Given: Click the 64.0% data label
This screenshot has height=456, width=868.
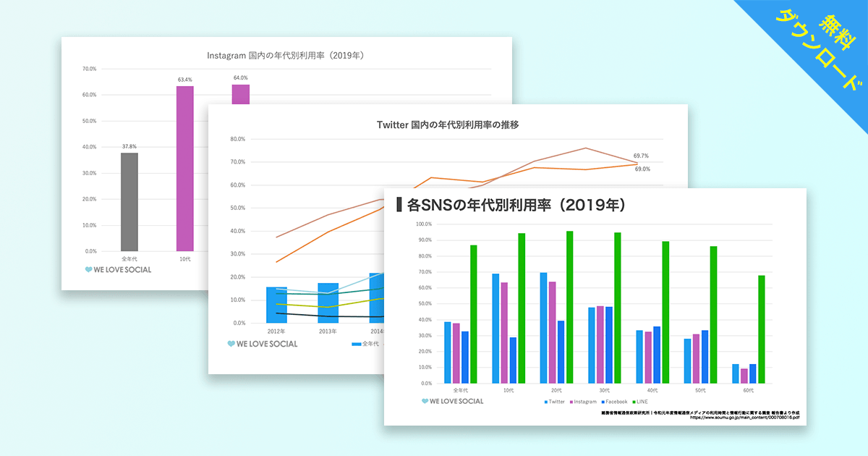Looking at the screenshot, I should pyautogui.click(x=240, y=77).
